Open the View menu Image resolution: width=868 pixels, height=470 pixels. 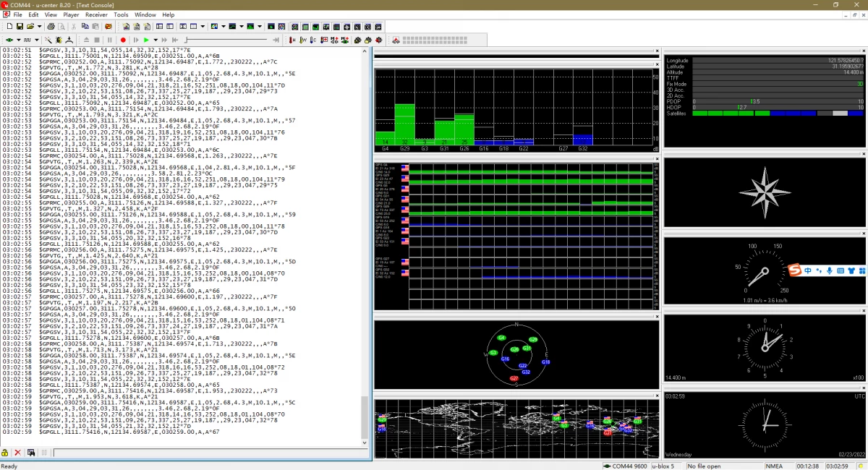[51, 14]
